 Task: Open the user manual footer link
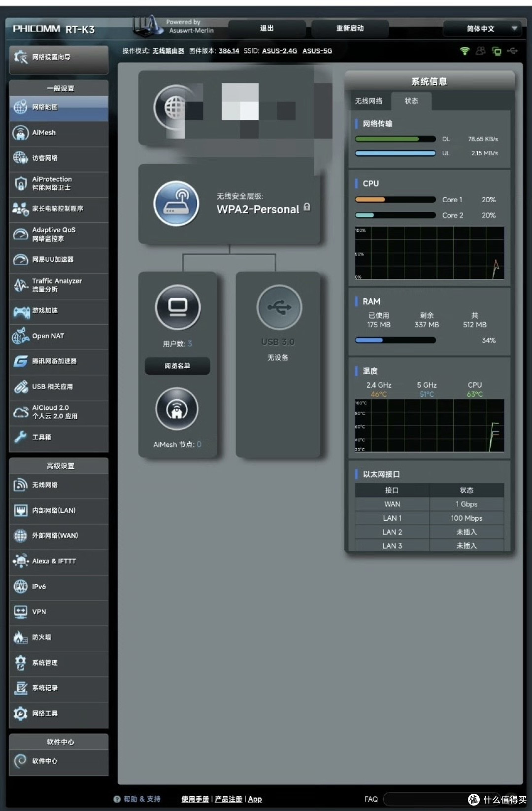(195, 799)
